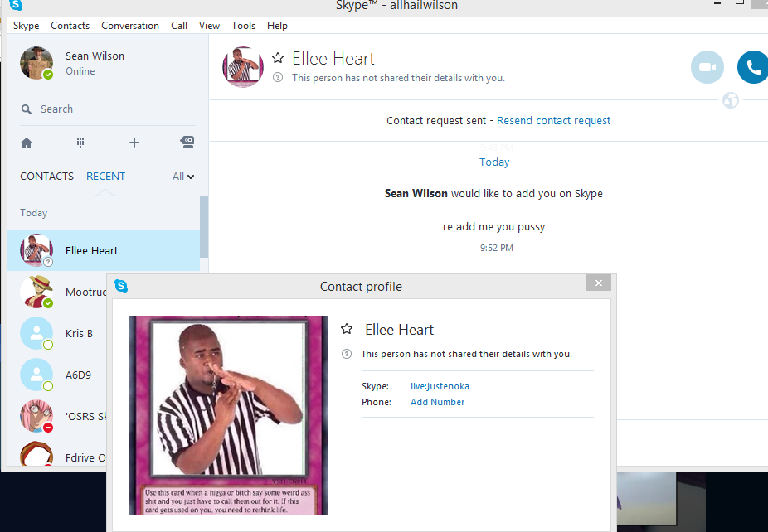The width and height of the screenshot is (768, 532).
Task: Click the live:justenoka Skype name link
Action: coord(440,386)
